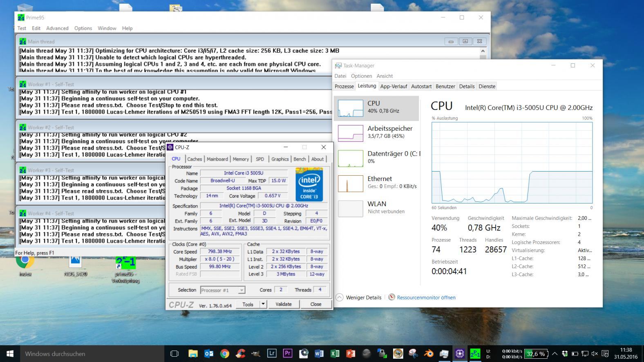Click Windows durchsuchen search box
644x362 pixels.
(92, 353)
